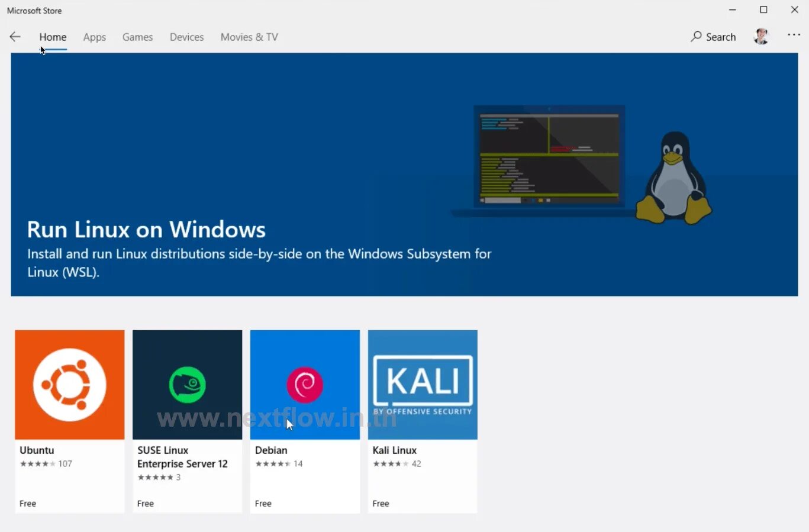Maximize the Microsoft Store window

tap(763, 10)
